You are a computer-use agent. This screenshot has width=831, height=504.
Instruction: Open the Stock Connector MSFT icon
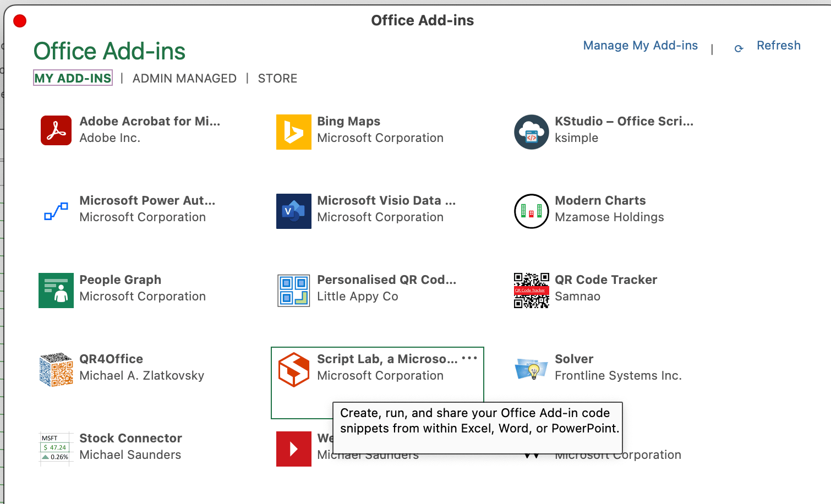click(x=56, y=449)
